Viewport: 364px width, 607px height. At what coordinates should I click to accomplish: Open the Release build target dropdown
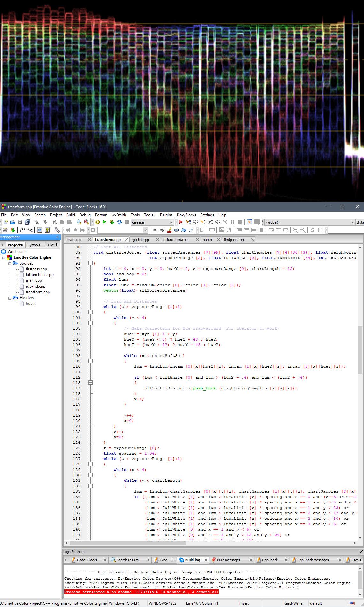[x=171, y=222]
